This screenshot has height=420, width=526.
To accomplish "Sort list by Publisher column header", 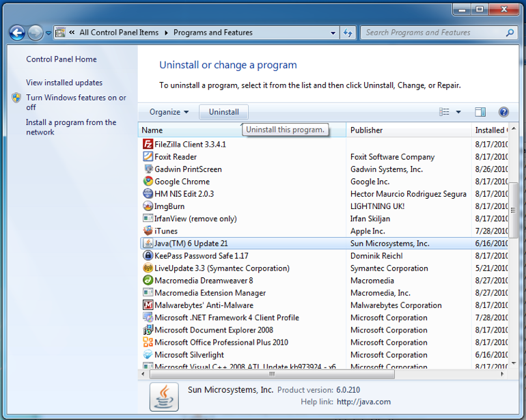I will [x=366, y=130].
